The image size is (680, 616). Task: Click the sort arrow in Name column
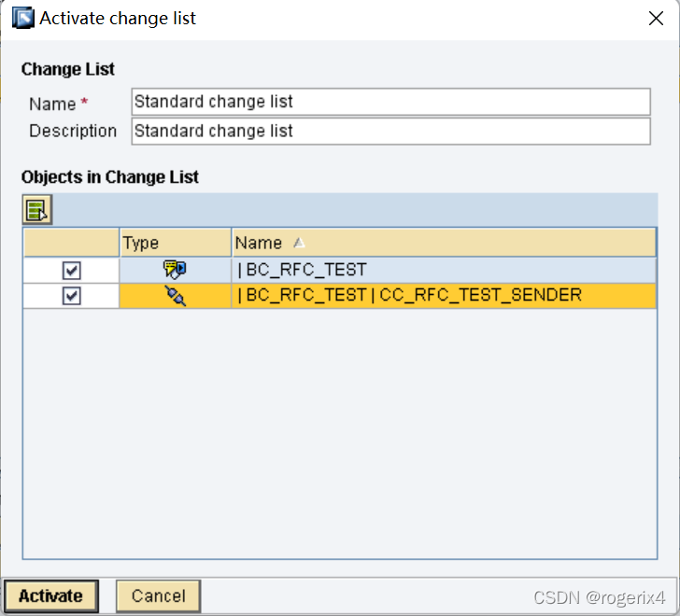click(x=299, y=243)
